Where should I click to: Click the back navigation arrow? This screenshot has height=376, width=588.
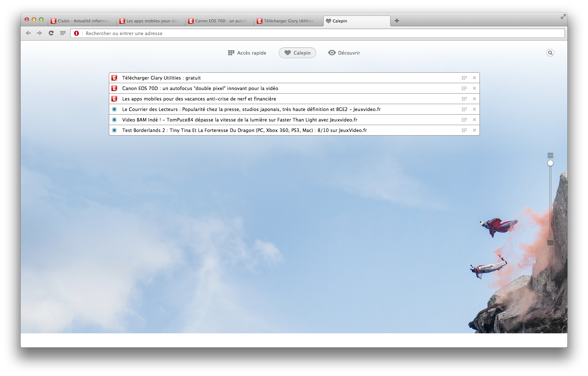pyautogui.click(x=28, y=33)
